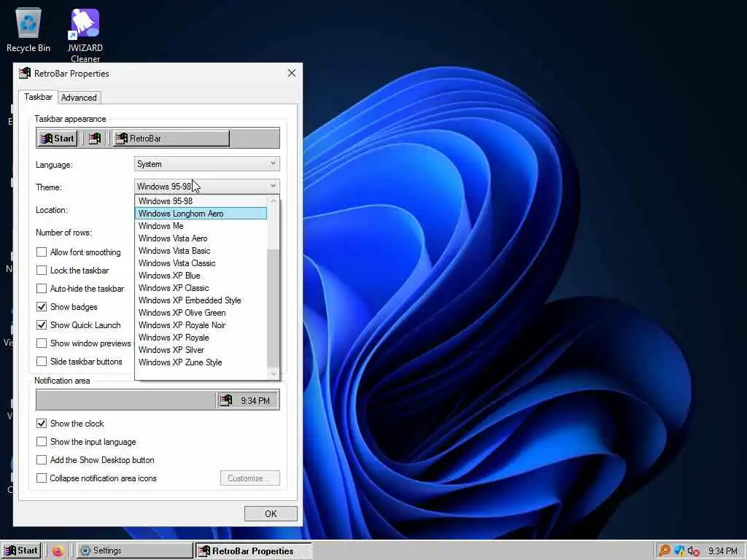Close the RetroBar Properties dialog
747x560 pixels.
click(292, 73)
